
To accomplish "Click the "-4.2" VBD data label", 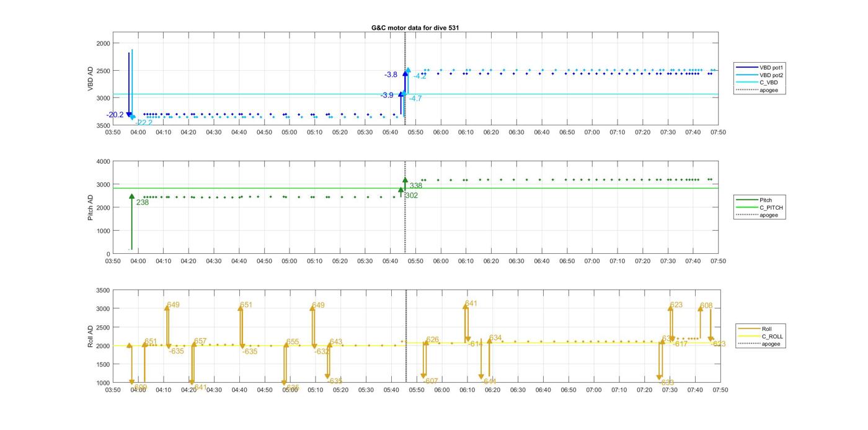I will click(x=420, y=76).
